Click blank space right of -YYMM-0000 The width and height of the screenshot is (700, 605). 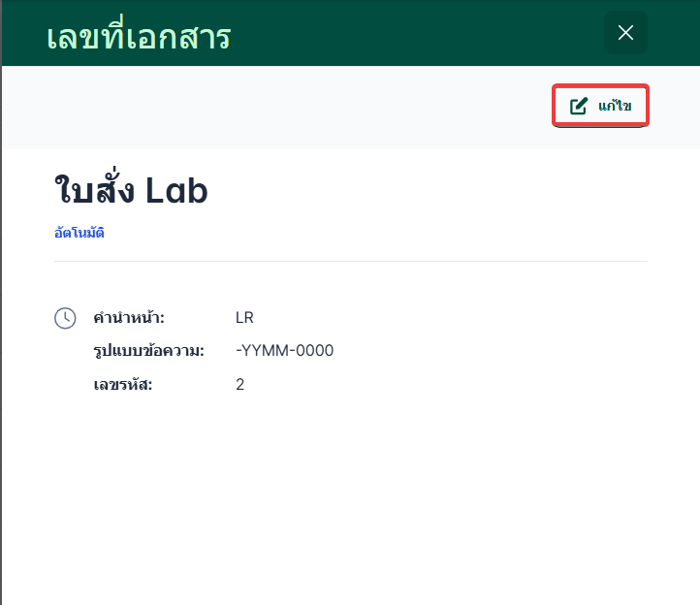pos(485,351)
